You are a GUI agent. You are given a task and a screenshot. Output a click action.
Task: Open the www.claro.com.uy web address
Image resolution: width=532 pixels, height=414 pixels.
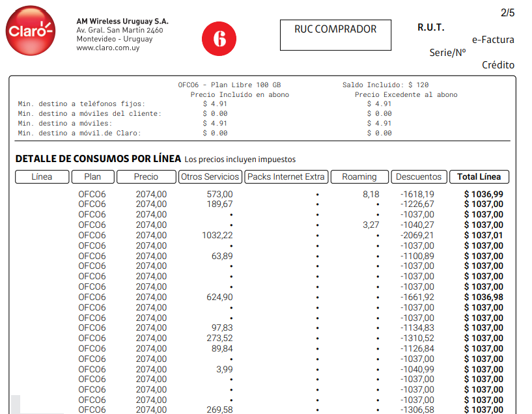pyautogui.click(x=108, y=48)
